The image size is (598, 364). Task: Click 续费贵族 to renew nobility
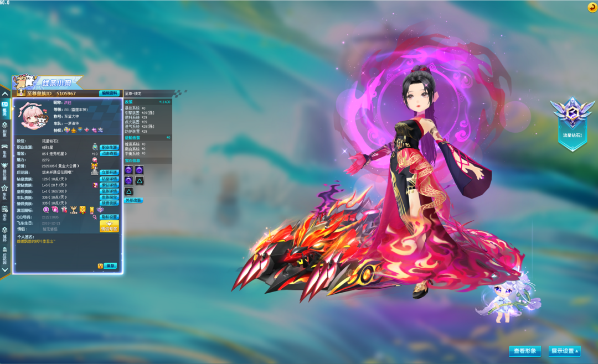point(110,203)
